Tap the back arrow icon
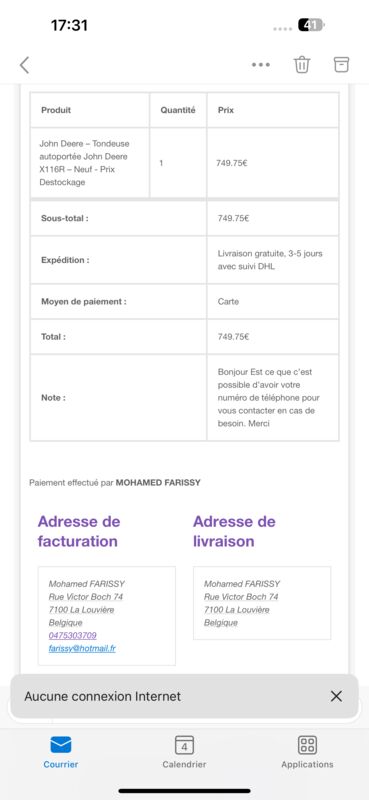This screenshot has height=800, width=369. [x=24, y=65]
